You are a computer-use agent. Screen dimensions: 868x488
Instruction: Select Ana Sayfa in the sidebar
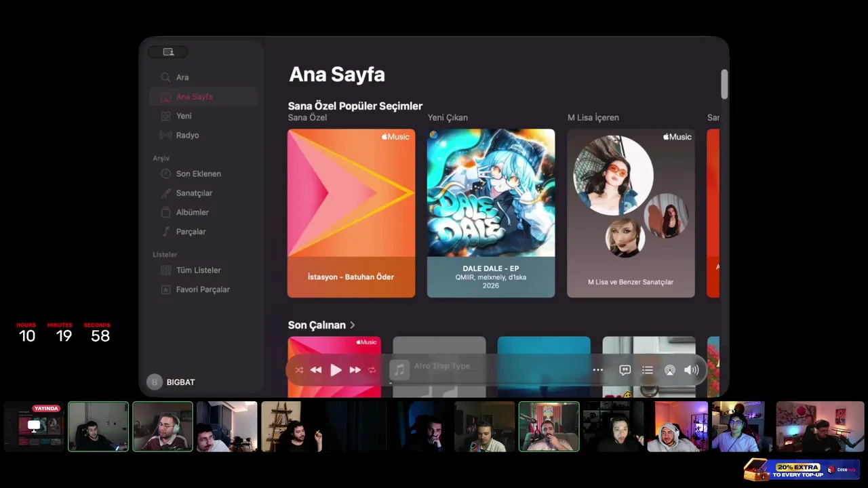[x=203, y=97]
